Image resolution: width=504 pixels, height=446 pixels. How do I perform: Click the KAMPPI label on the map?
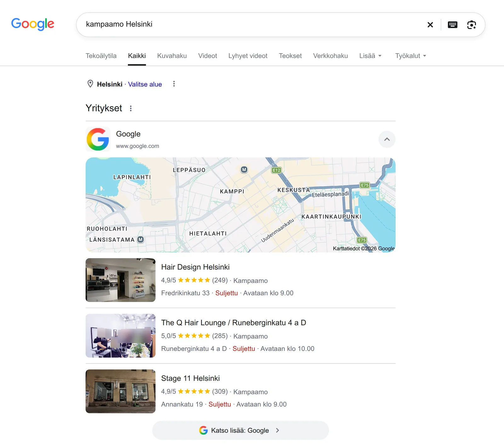[232, 191]
